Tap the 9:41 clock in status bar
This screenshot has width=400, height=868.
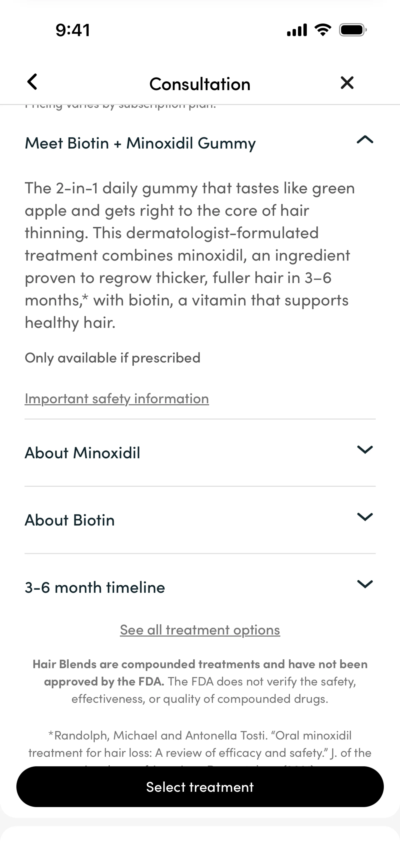pyautogui.click(x=73, y=30)
